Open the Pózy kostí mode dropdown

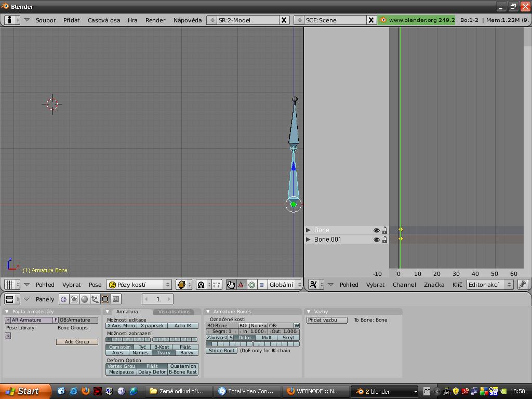139,285
